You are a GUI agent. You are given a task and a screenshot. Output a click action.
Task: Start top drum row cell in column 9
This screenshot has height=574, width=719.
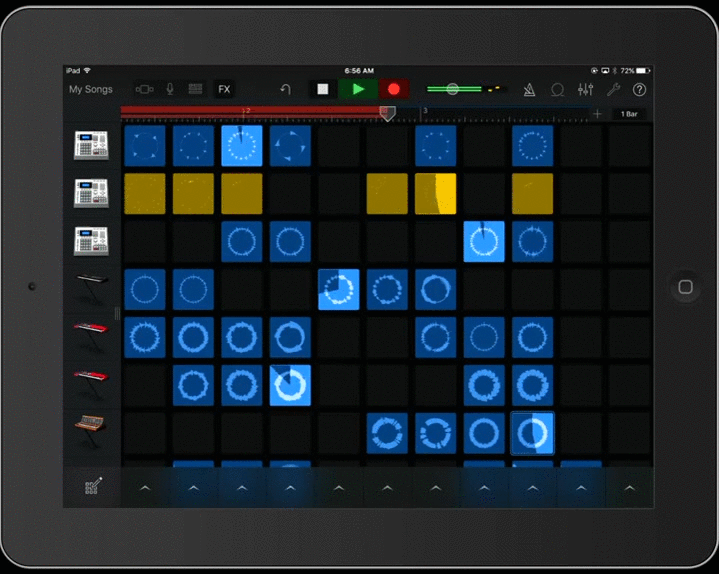coord(532,145)
